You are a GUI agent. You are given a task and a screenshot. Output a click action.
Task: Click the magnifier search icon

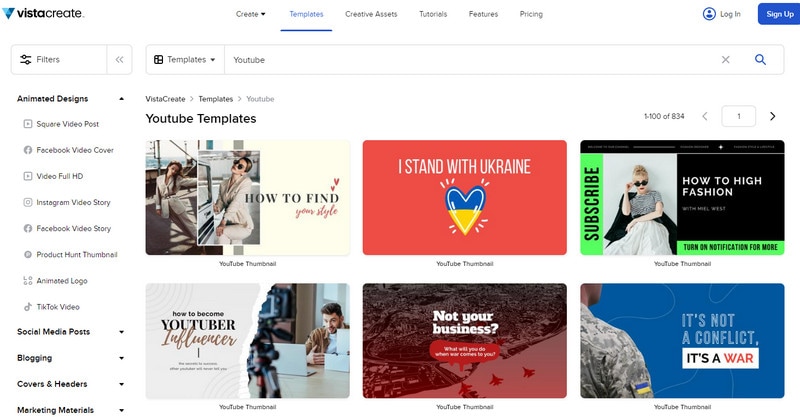click(x=760, y=60)
